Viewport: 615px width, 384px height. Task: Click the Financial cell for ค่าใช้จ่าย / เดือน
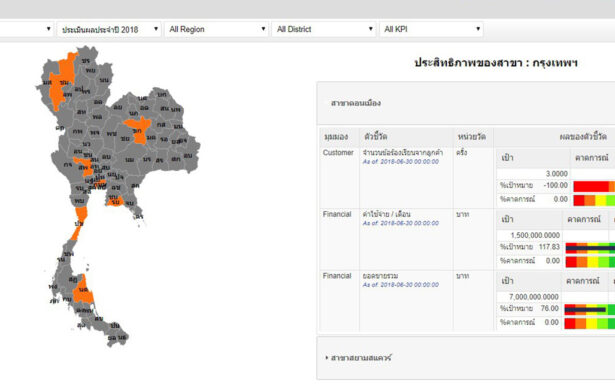click(337, 214)
